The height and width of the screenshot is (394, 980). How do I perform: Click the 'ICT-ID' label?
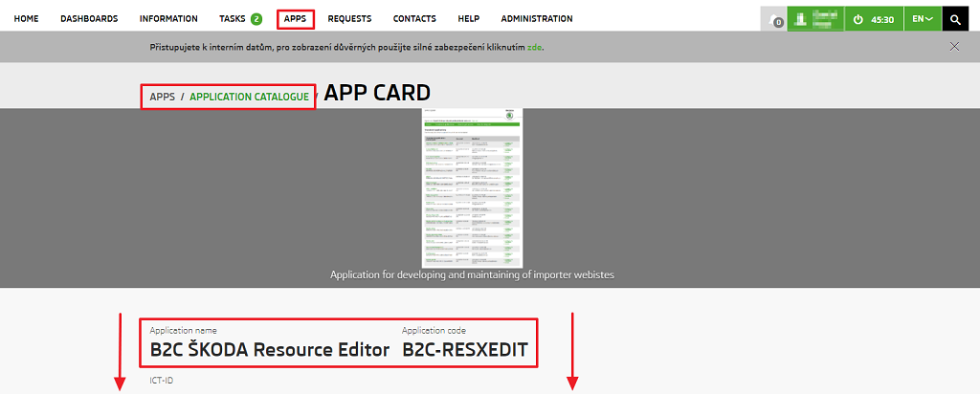coord(161,380)
